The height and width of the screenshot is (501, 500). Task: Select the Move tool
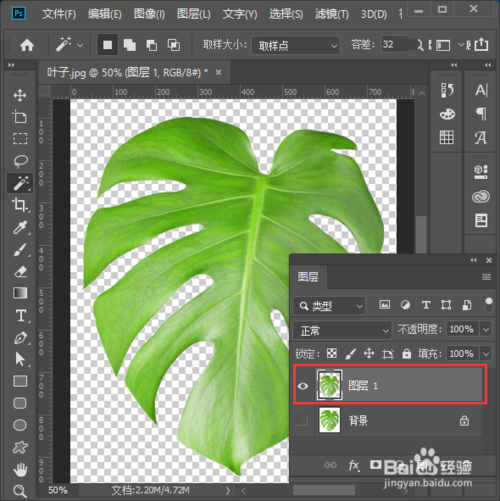tap(20, 95)
